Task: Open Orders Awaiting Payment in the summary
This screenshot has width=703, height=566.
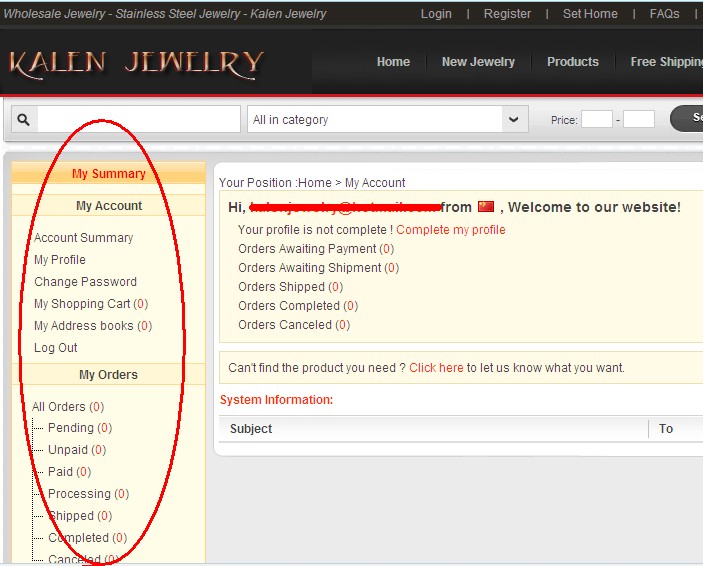Action: (316, 249)
